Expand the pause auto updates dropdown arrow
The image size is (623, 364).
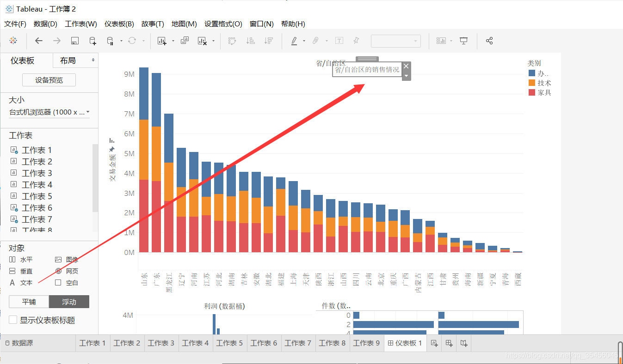pyautogui.click(x=121, y=41)
